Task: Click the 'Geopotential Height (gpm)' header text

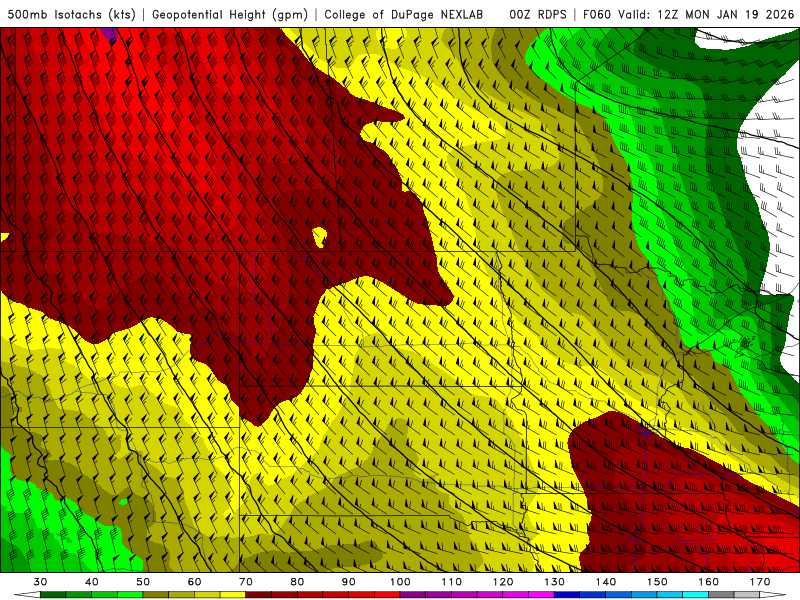Action: (x=230, y=14)
